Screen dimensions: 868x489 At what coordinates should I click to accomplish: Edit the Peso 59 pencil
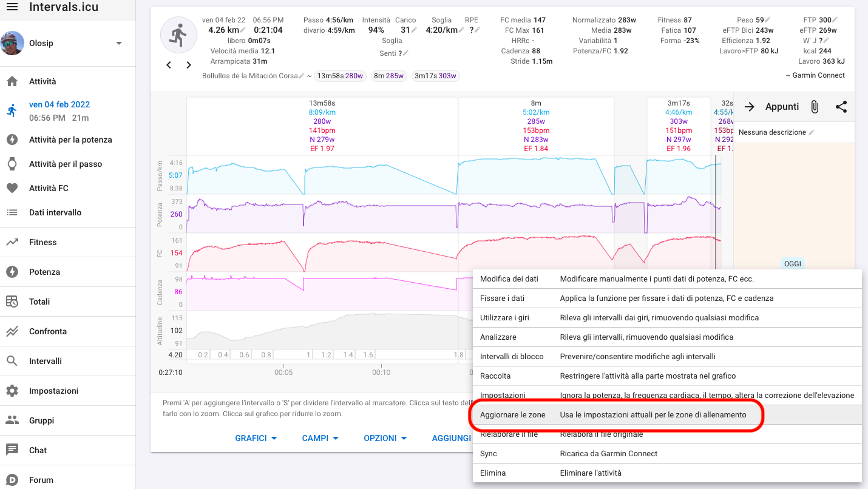768,20
